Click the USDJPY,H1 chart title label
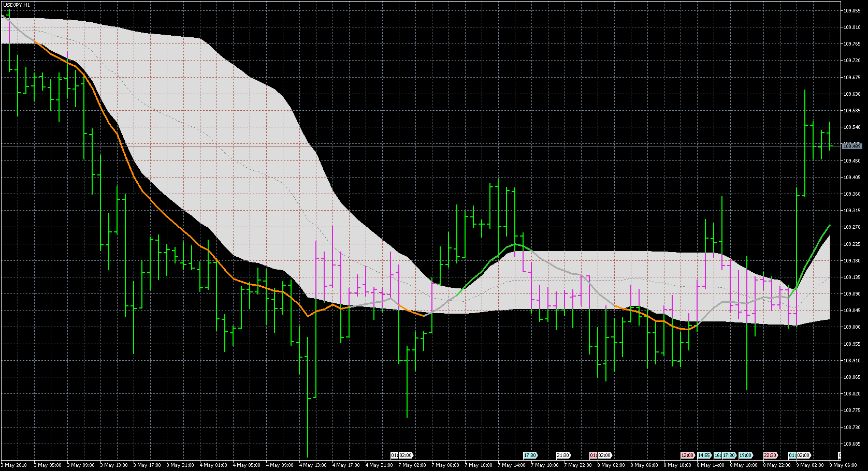868x471 pixels. pos(16,5)
